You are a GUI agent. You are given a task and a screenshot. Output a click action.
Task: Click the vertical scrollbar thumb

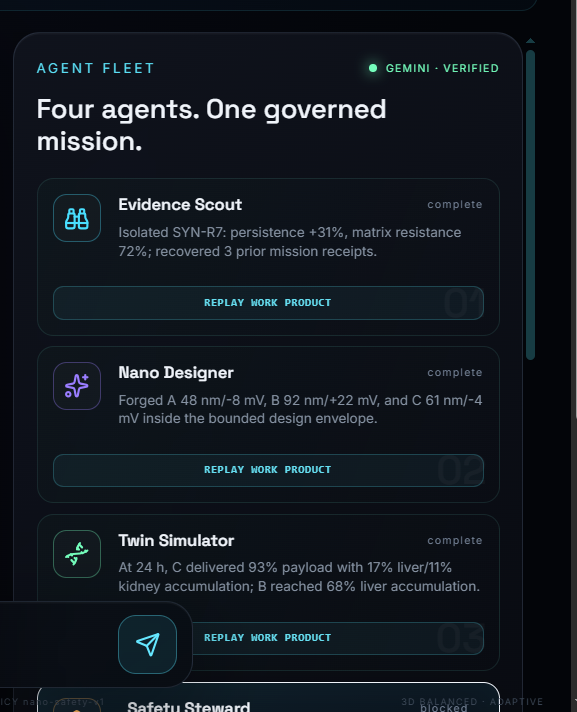(530, 205)
